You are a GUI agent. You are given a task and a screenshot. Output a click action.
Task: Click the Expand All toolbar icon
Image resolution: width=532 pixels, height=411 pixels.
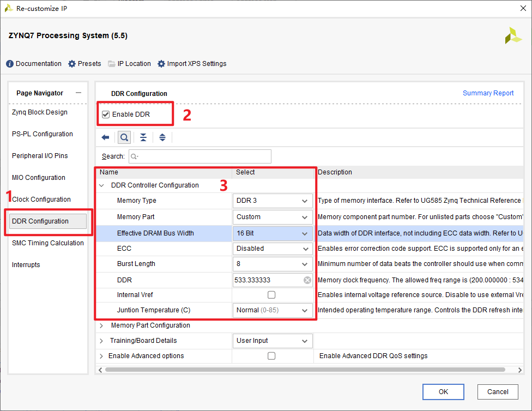pyautogui.click(x=162, y=137)
